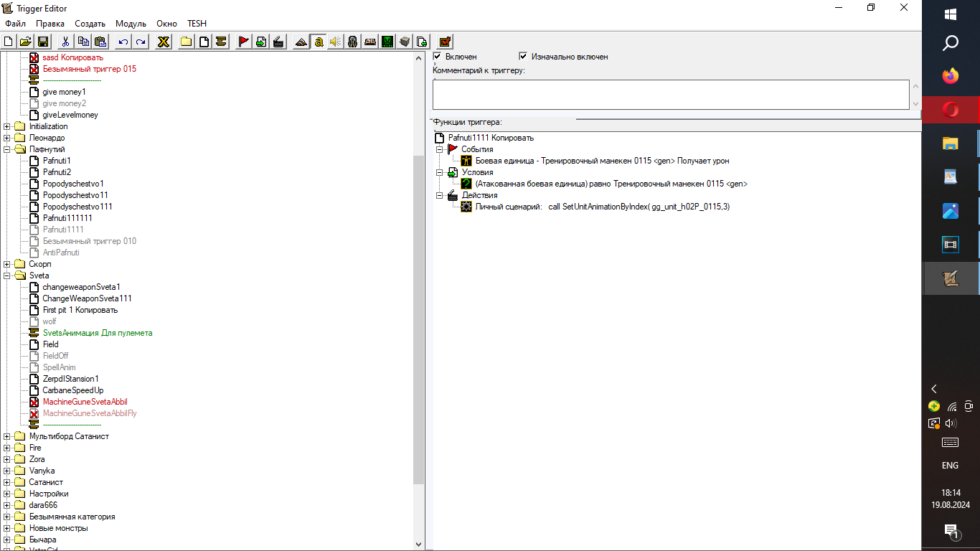This screenshot has height=551, width=980.
Task: Copy the selected trigger via toolbar
Action: coord(83,42)
